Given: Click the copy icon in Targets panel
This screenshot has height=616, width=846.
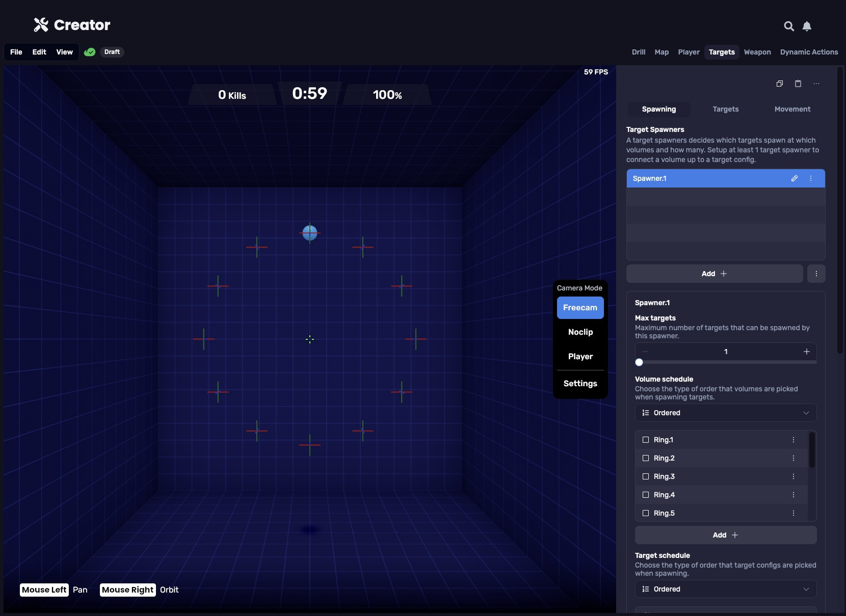Looking at the screenshot, I should [780, 84].
